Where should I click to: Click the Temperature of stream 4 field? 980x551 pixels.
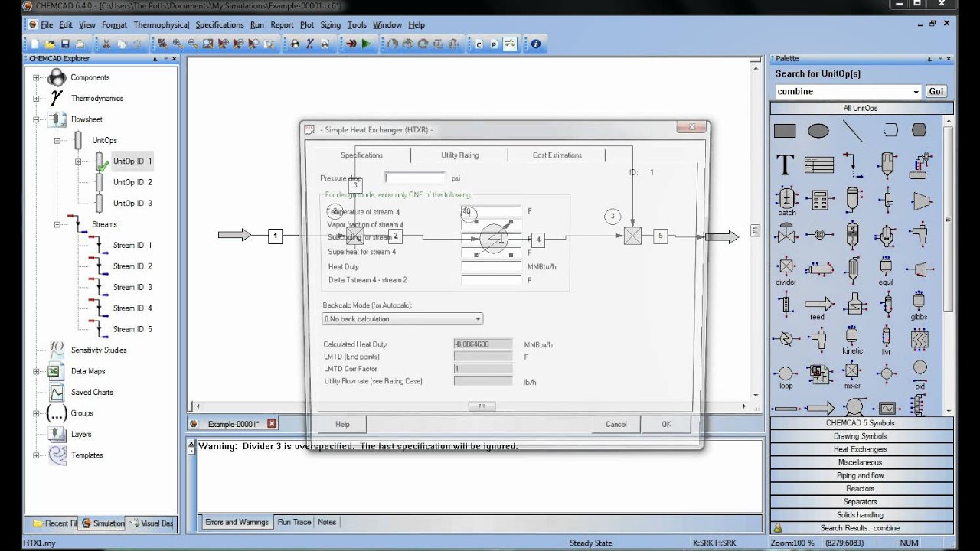(x=491, y=211)
